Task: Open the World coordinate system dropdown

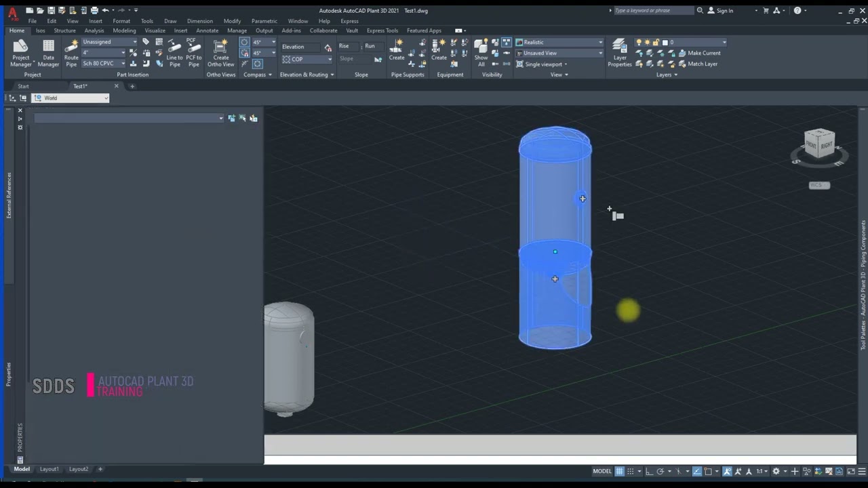Action: tap(71, 98)
